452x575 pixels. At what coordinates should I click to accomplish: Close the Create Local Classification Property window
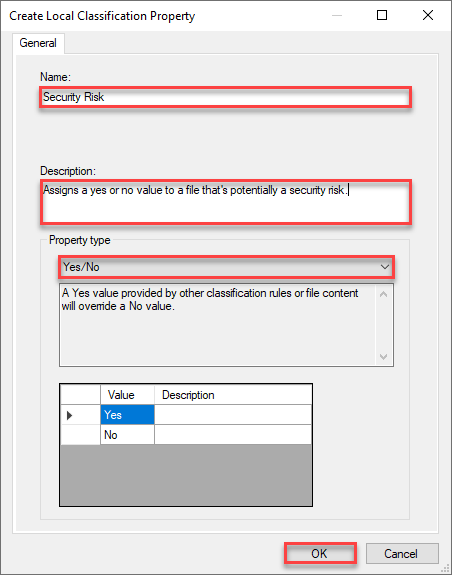[428, 15]
